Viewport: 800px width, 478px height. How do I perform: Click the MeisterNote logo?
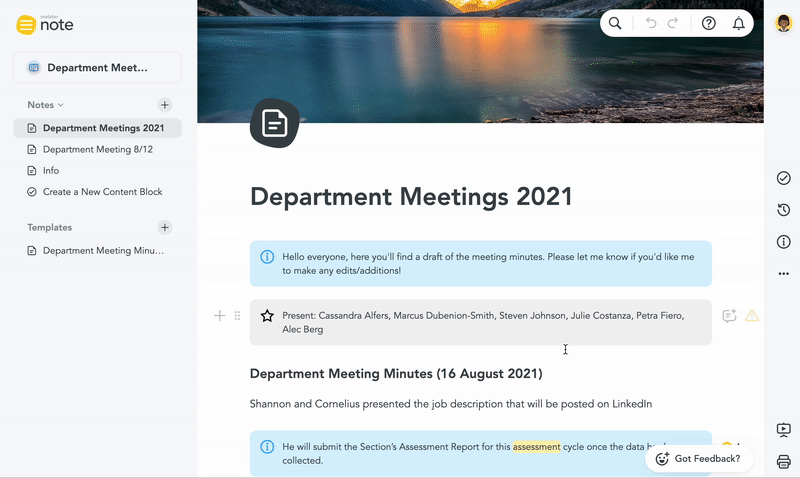(x=45, y=24)
